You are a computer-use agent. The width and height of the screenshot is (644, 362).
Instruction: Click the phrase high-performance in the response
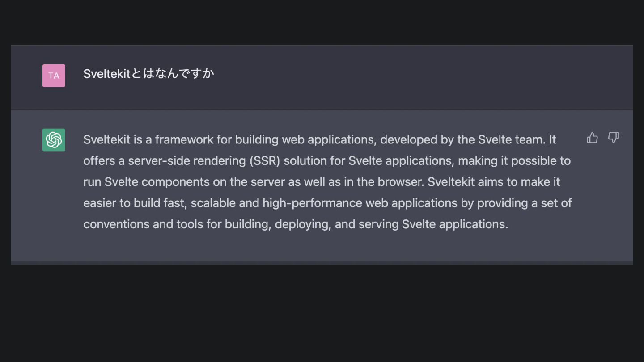pos(313,203)
